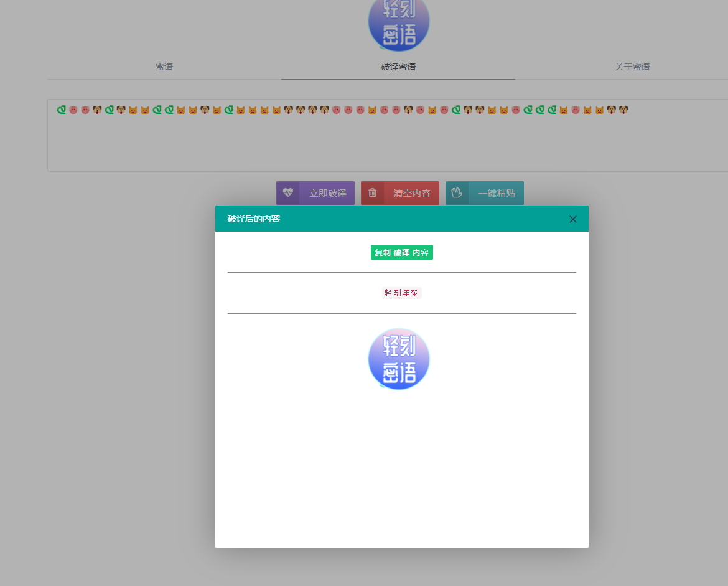Click the trash can icon on the red button
The height and width of the screenshot is (586, 728).
pos(372,193)
